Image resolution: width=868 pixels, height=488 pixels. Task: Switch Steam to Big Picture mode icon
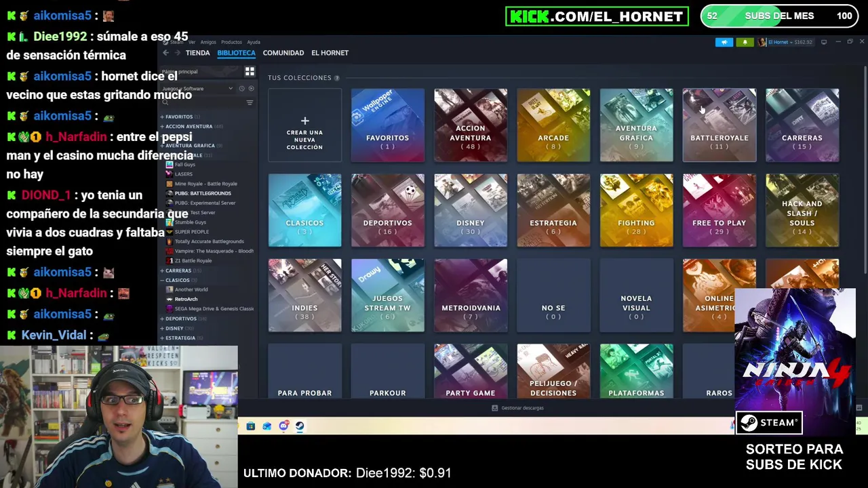tap(824, 42)
